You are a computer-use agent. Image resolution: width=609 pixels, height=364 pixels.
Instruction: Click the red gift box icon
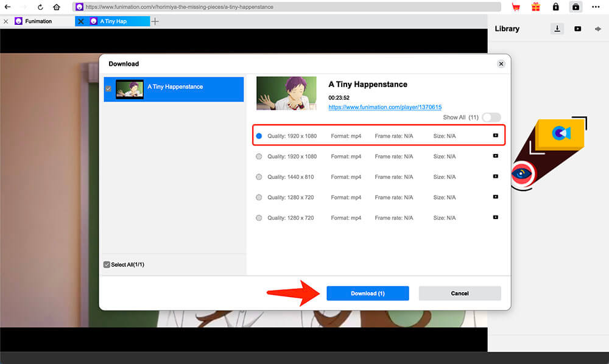click(535, 7)
